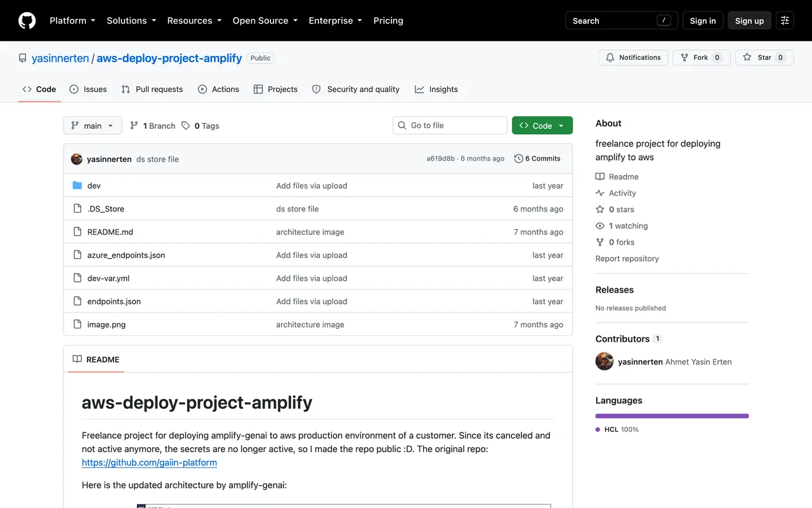Screen dimensions: 812x508
Task: Click the branch icon beside 1 Branch
Action: tap(134, 126)
